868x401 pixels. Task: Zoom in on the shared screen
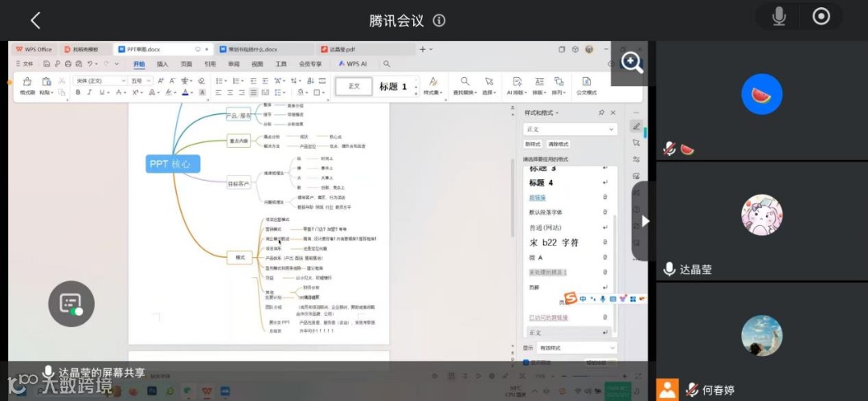click(x=632, y=63)
